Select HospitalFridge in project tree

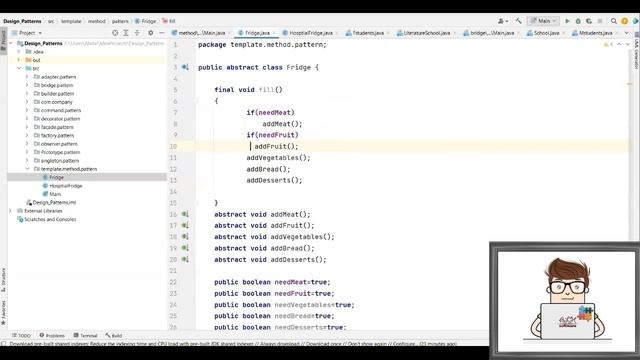[x=65, y=186]
